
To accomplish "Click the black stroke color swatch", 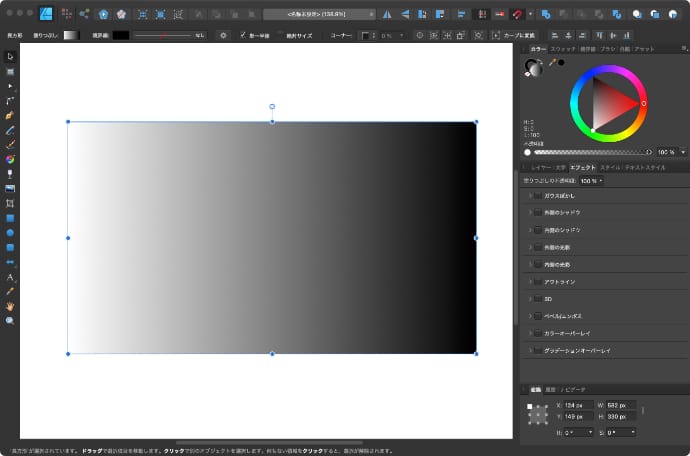I will (x=120, y=35).
